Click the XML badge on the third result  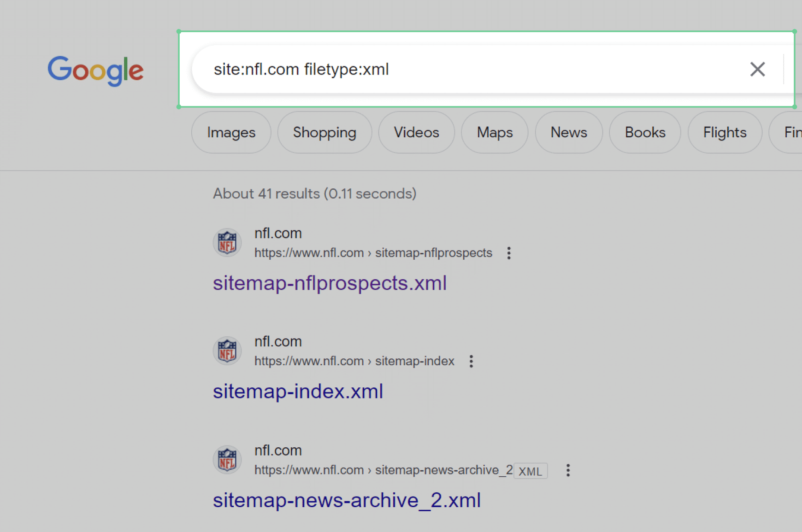[x=530, y=471]
